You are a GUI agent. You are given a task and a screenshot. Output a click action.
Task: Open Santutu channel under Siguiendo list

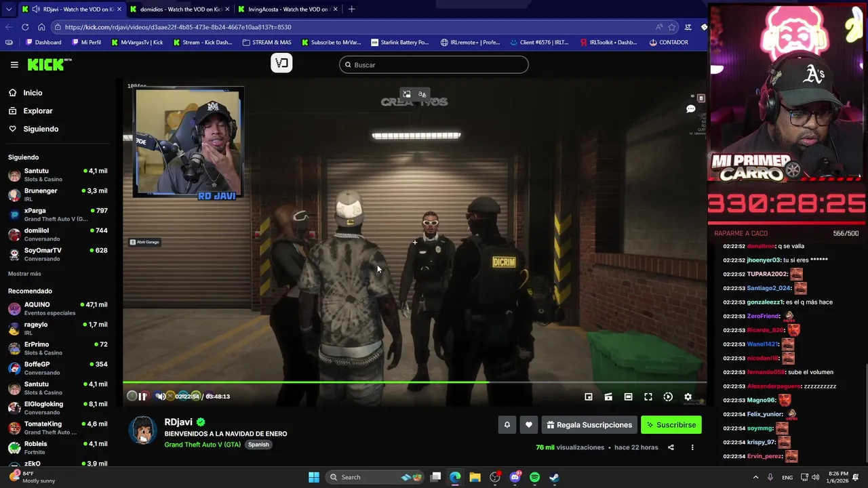58,175
